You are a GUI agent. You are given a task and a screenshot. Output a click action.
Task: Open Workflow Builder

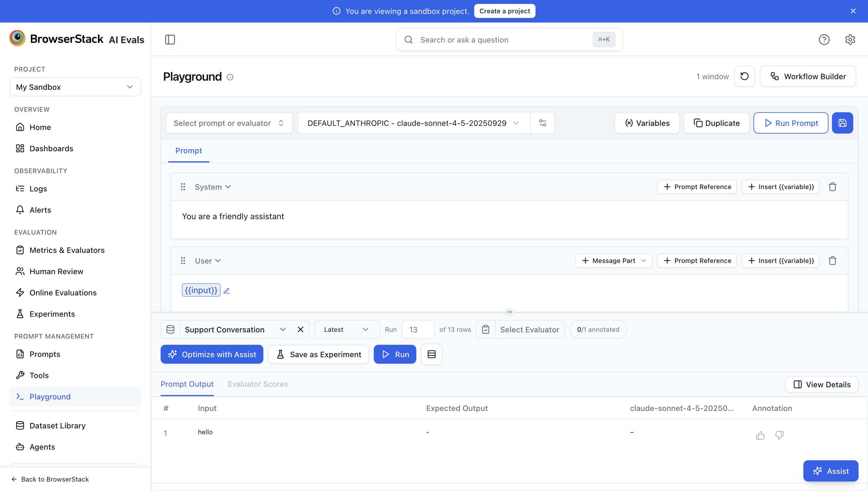(x=808, y=77)
